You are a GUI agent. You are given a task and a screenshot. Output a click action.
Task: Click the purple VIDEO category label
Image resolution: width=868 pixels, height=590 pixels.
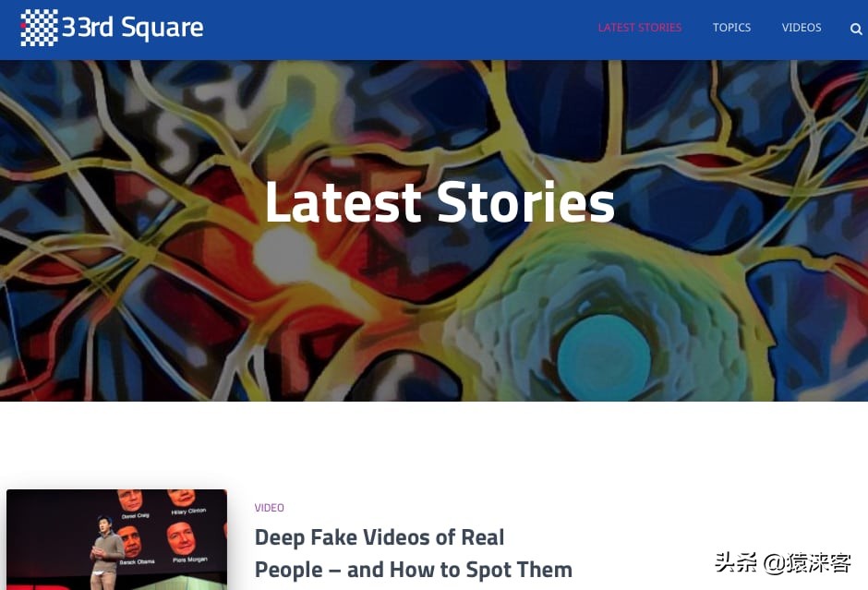[269, 508]
